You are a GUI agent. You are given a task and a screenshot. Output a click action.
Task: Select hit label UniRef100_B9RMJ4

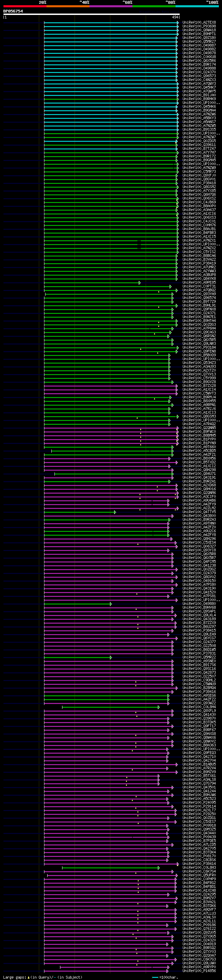click(x=199, y=397)
